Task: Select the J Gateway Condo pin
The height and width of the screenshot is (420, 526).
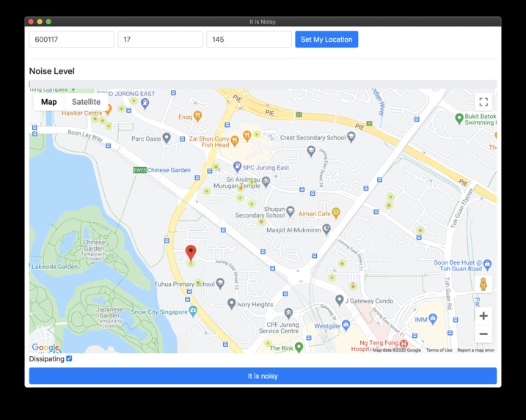Action: coord(340,300)
